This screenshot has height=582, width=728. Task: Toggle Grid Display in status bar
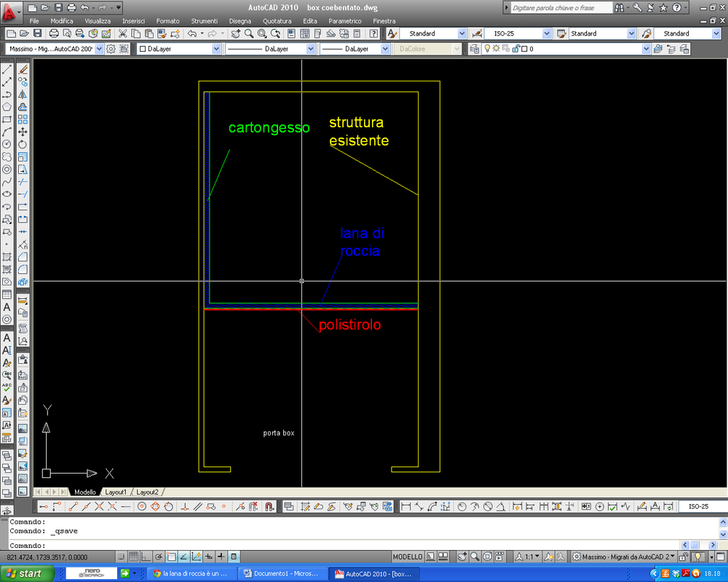click(x=133, y=557)
